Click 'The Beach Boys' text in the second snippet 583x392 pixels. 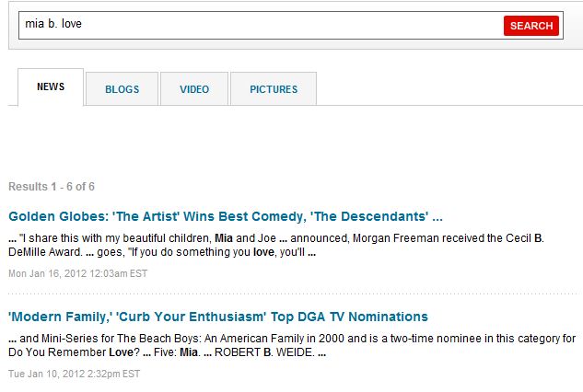click(158, 339)
